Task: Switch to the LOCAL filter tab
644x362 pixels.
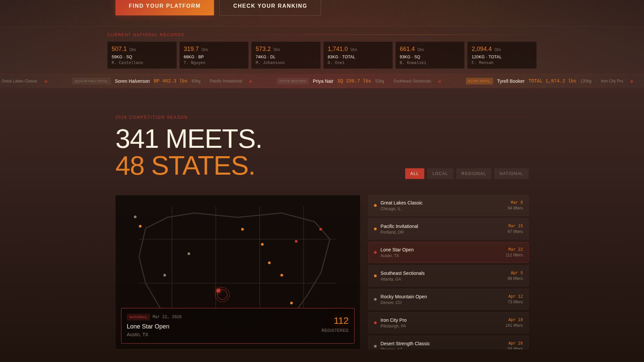Action: point(440,174)
